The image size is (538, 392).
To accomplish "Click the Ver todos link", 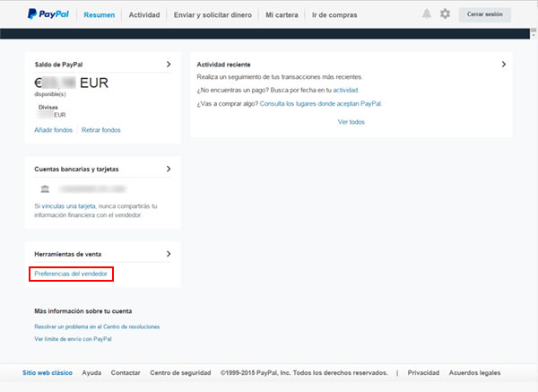I will (351, 122).
